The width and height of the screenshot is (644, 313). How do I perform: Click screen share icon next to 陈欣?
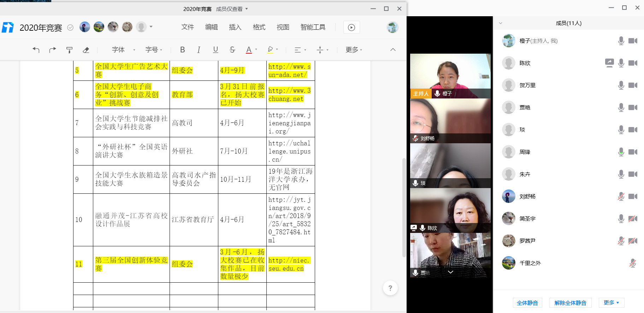click(x=609, y=63)
